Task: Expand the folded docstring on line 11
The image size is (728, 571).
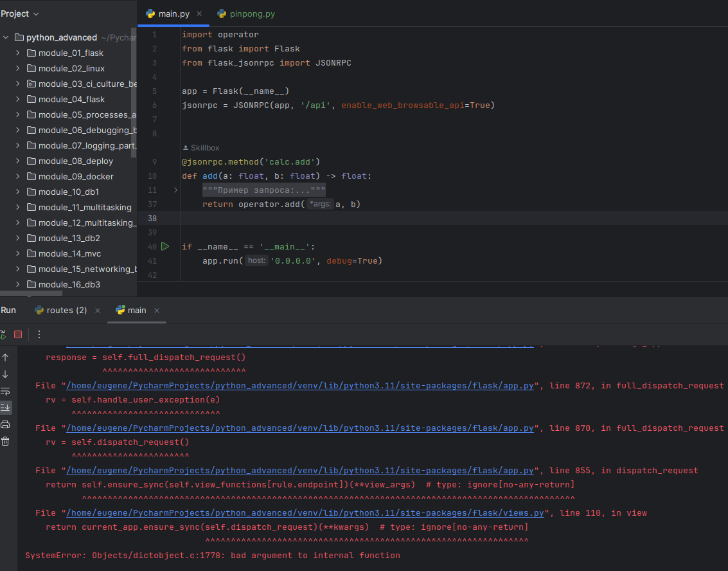Action: pos(175,190)
